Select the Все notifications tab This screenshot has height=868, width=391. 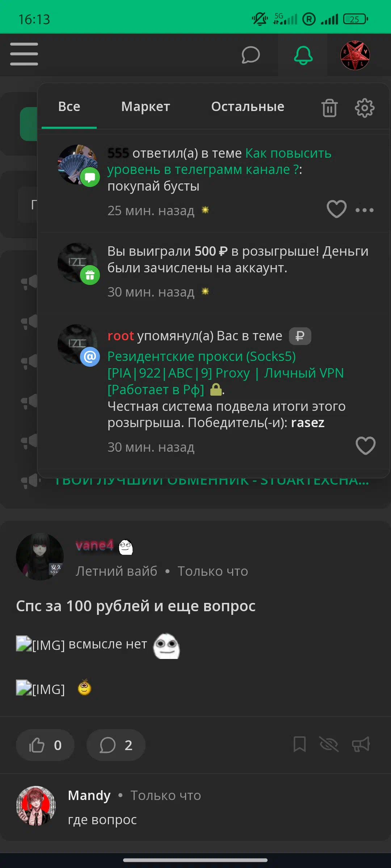coord(69,107)
